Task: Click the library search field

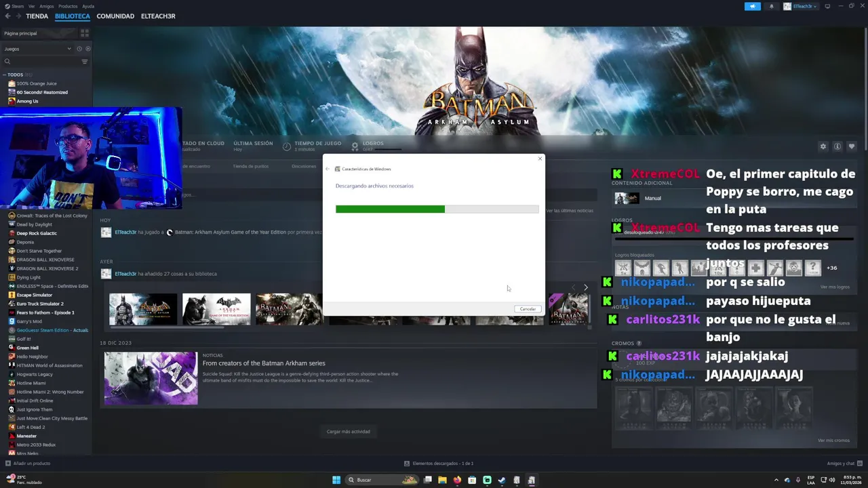Action: 41,62
